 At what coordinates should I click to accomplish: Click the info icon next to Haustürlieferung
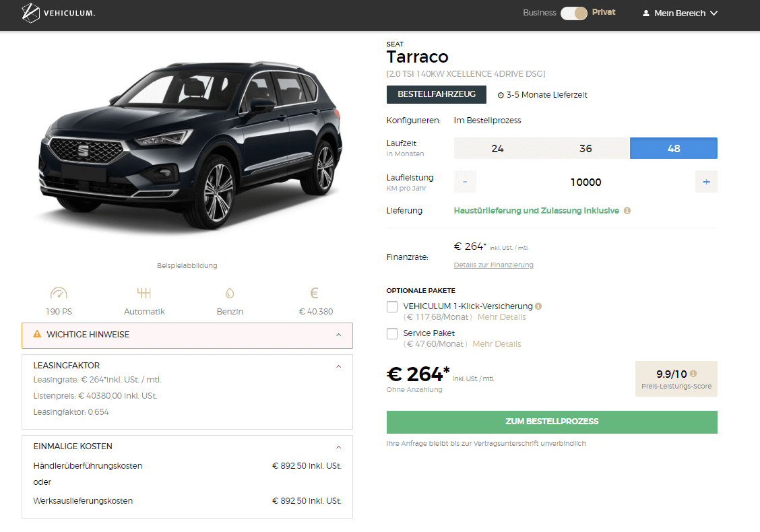coord(627,211)
